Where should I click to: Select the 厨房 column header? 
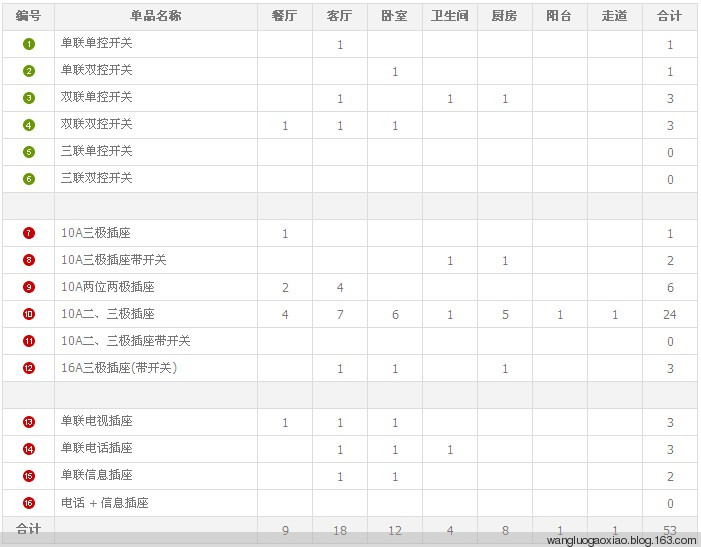point(505,16)
